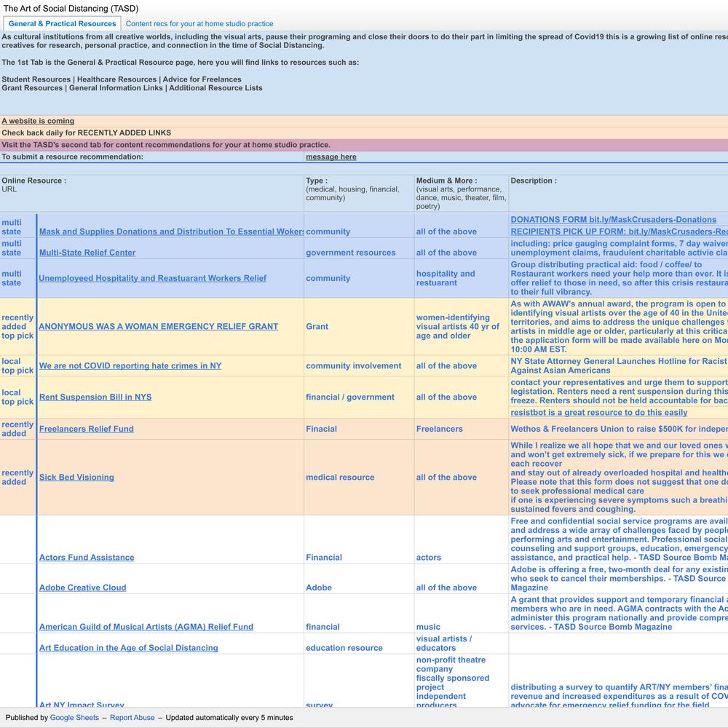Screen dimensions: 728x728
Task: Open Content recs for home studio practice tab
Action: pyautogui.click(x=199, y=24)
